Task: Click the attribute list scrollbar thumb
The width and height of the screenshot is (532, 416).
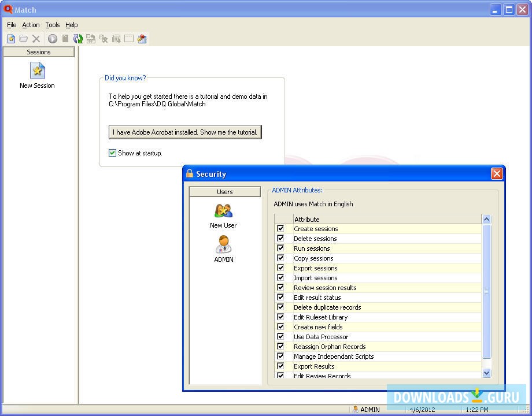Action: (x=486, y=291)
